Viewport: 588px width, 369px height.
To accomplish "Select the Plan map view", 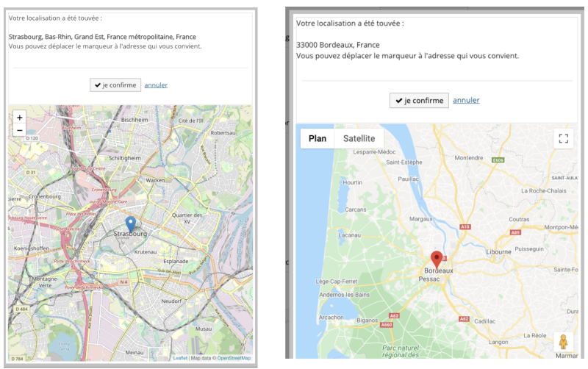I will (x=318, y=138).
